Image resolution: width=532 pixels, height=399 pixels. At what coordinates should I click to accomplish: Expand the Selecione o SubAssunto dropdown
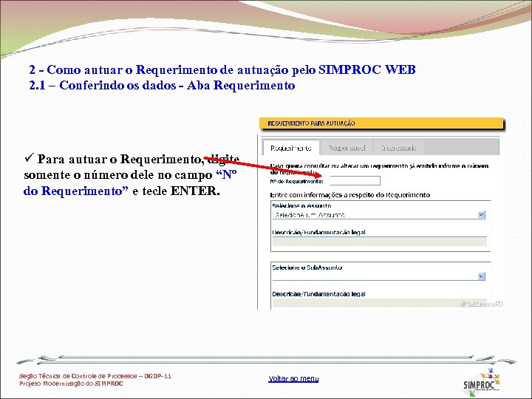click(378, 276)
